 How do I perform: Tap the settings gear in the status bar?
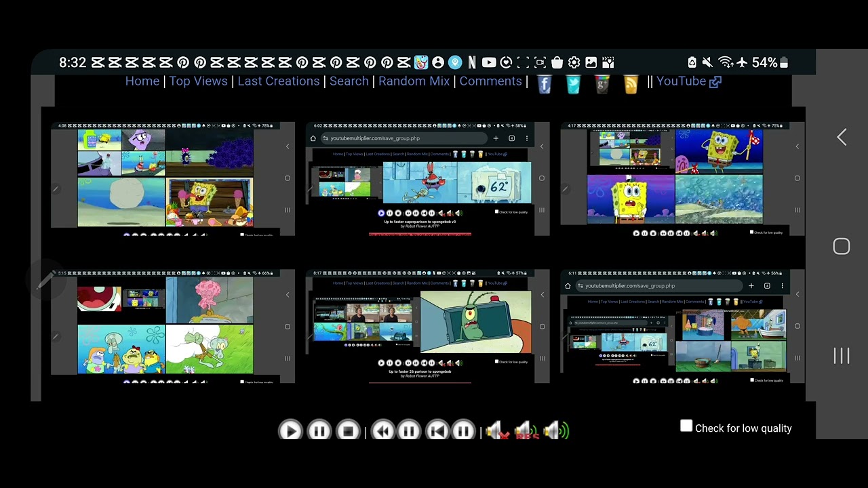click(574, 62)
